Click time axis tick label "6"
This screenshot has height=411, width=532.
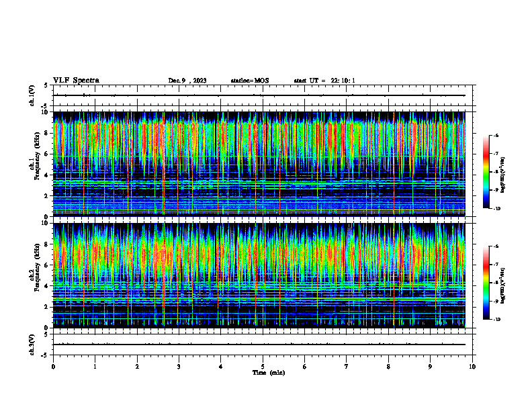coord(305,367)
